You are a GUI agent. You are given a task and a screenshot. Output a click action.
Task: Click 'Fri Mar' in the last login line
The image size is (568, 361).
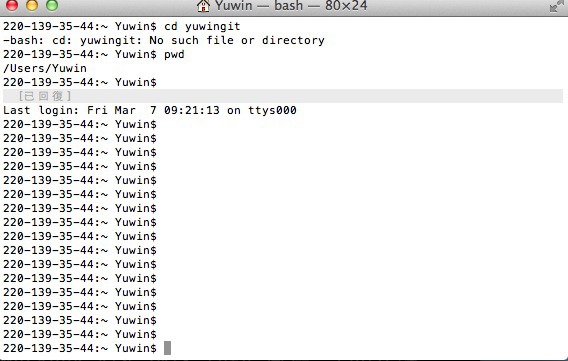tap(111, 110)
